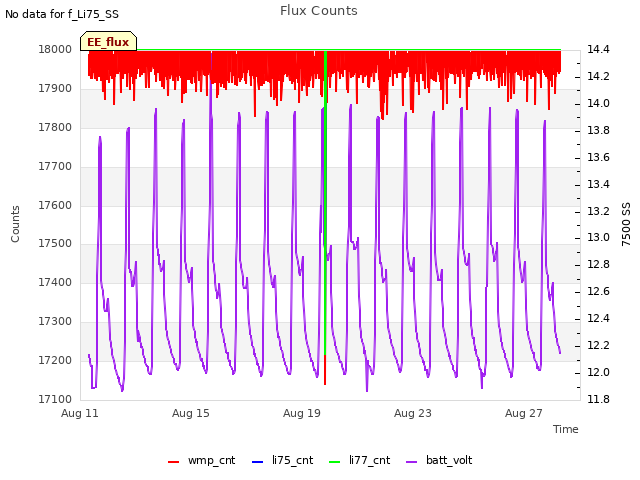Click the 17600 left axis tick label
640x480 pixels.
55,205
